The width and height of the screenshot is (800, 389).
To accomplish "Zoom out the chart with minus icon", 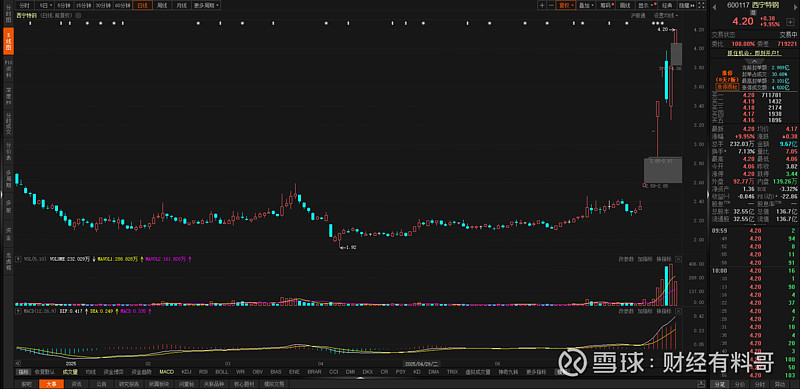I will tap(551, 5).
